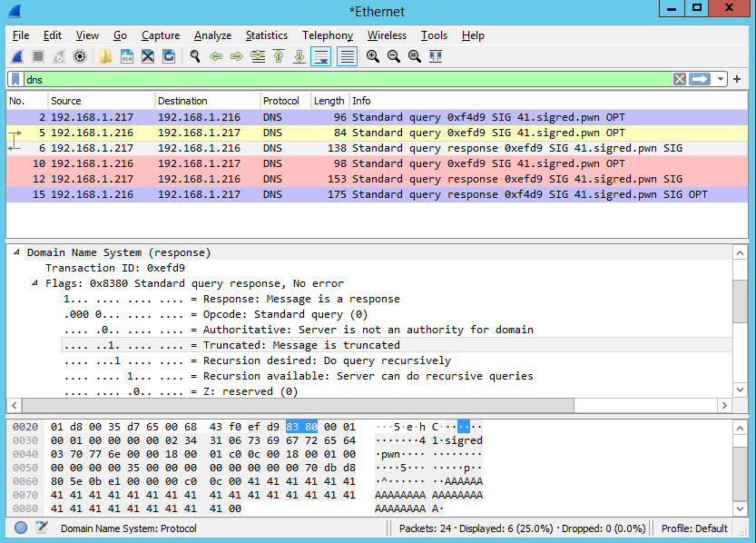Go to a specific packet
Screen dimensions: 756x543
pos(258,56)
